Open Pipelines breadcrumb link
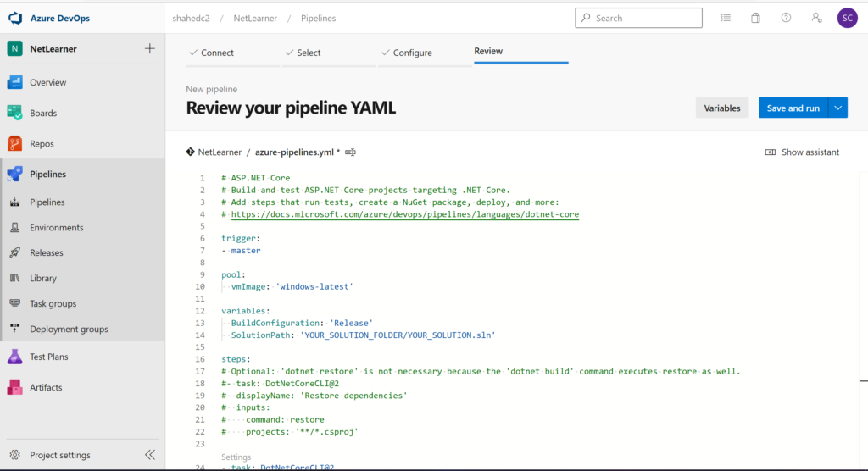Viewport: 868px width, 471px height. click(319, 19)
